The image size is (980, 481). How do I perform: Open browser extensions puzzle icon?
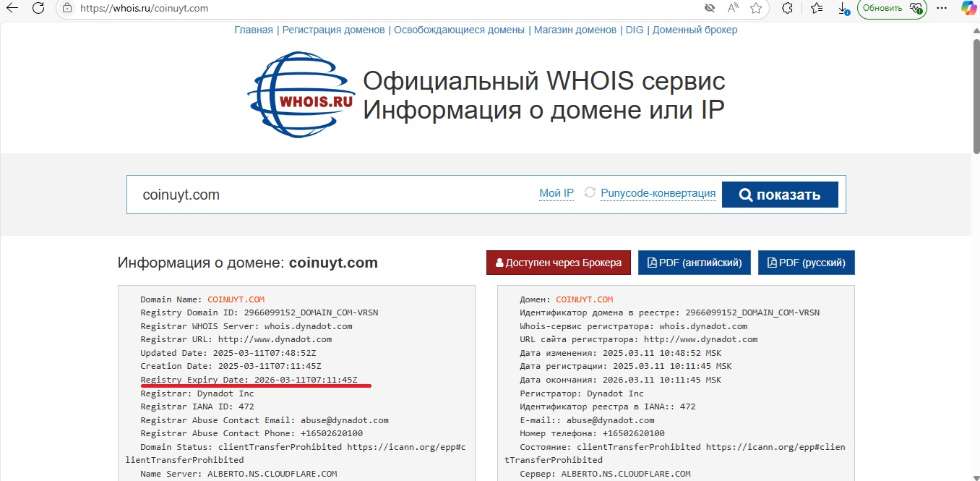tap(788, 9)
